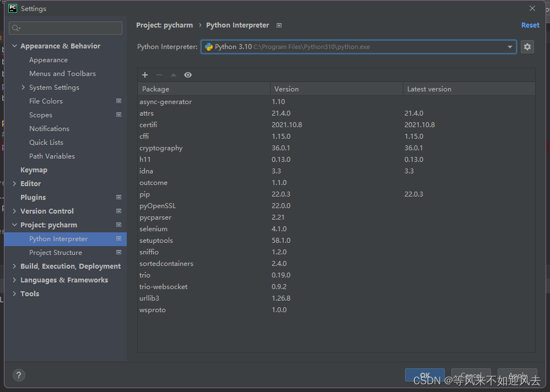Screen dimensions: 550x392
Task: Expand the Version Control section
Action: point(14,211)
